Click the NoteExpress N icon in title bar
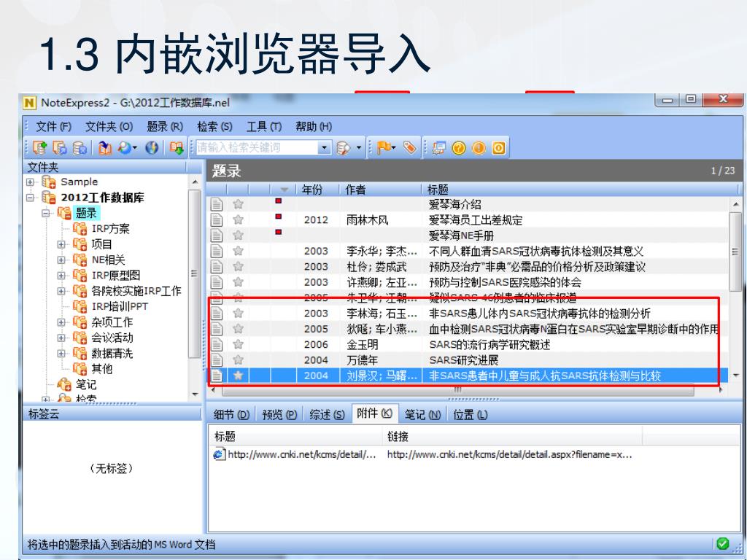Screen dimensions: 747x560 tap(29, 102)
